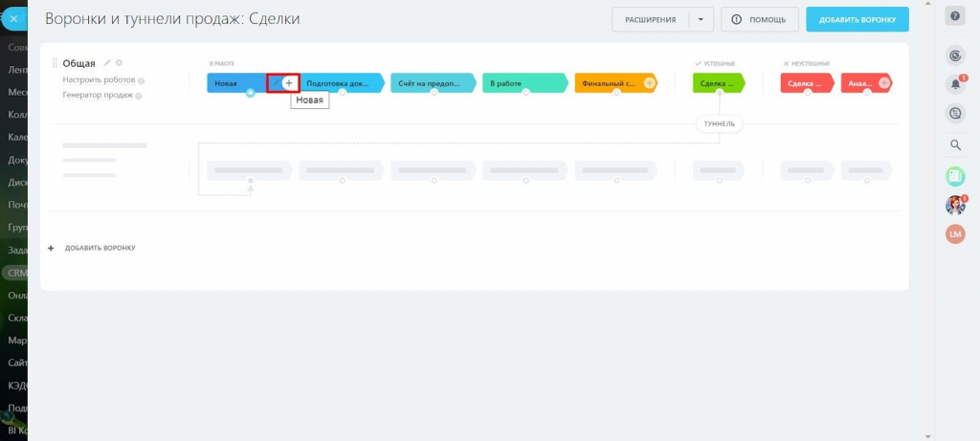This screenshot has height=441, width=980.
Task: Open the notifications bell in right sidebar
Action: click(x=954, y=84)
